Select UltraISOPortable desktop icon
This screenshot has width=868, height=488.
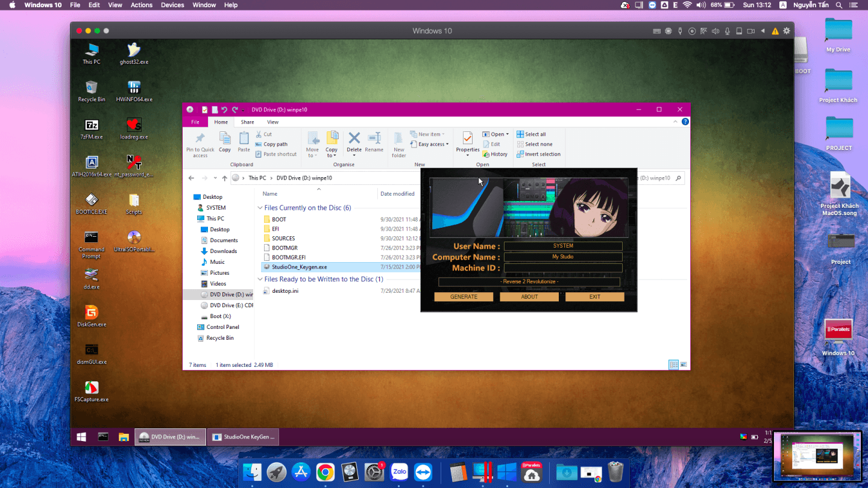tap(134, 241)
